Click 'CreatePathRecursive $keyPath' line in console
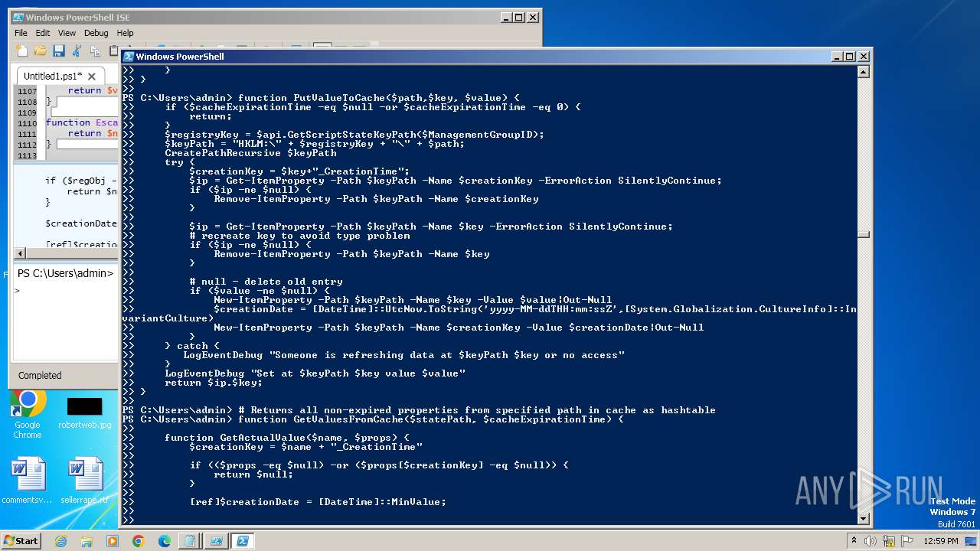 250,153
